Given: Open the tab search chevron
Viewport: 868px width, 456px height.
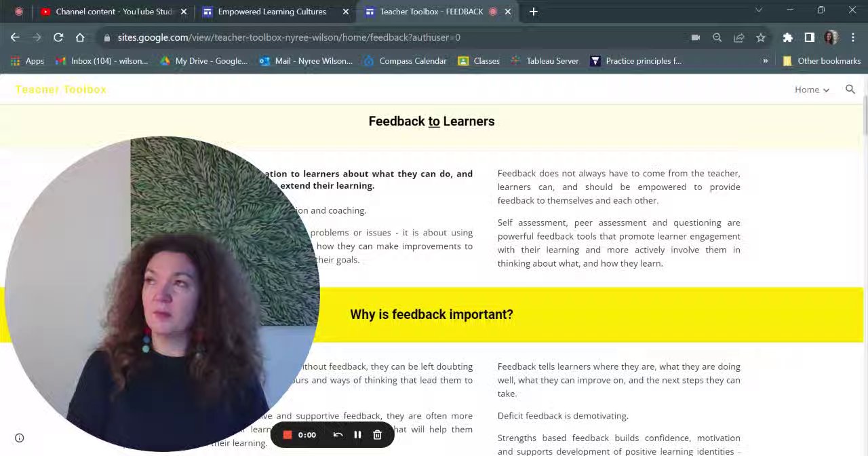Looking at the screenshot, I should [759, 10].
